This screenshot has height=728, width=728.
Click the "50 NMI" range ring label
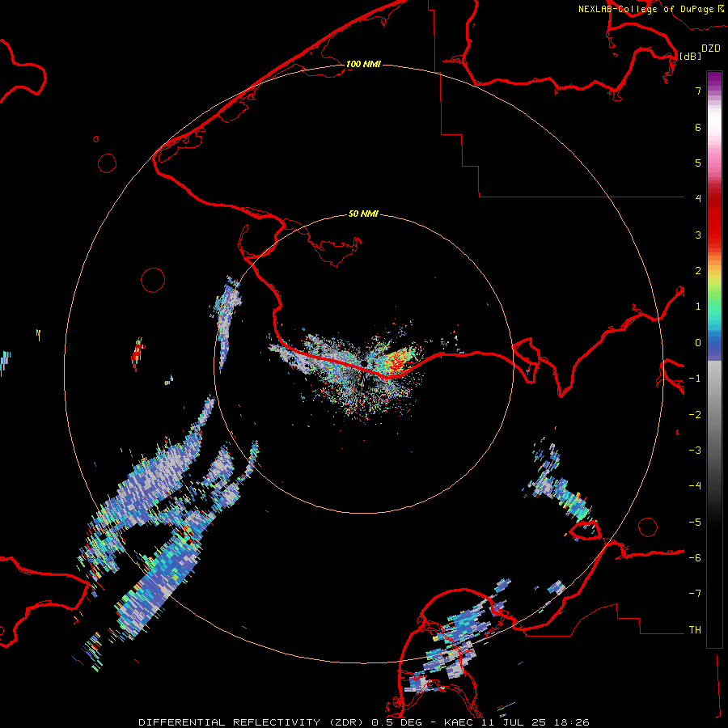click(363, 214)
